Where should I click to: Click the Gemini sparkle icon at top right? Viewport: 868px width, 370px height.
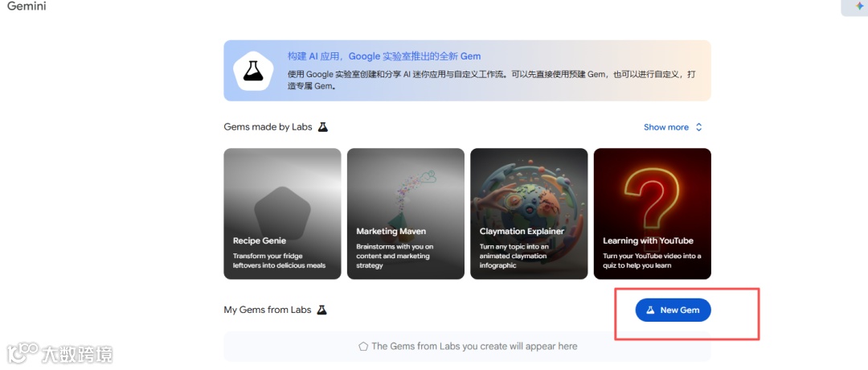859,6
